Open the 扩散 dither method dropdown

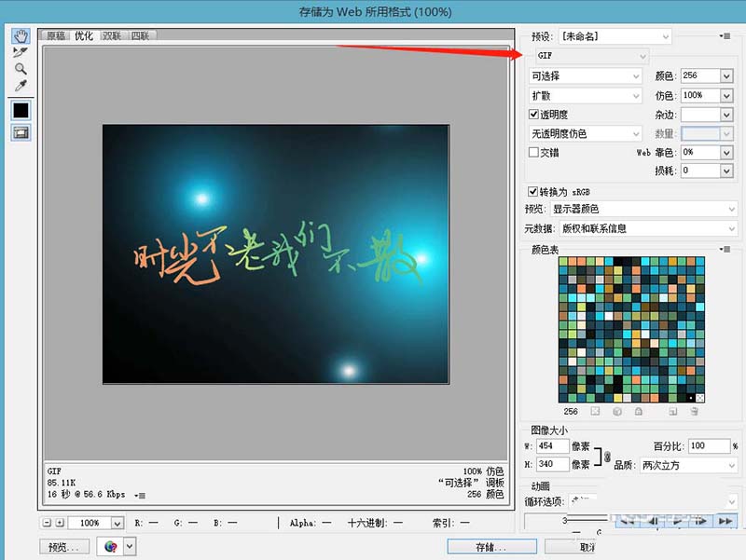(586, 96)
